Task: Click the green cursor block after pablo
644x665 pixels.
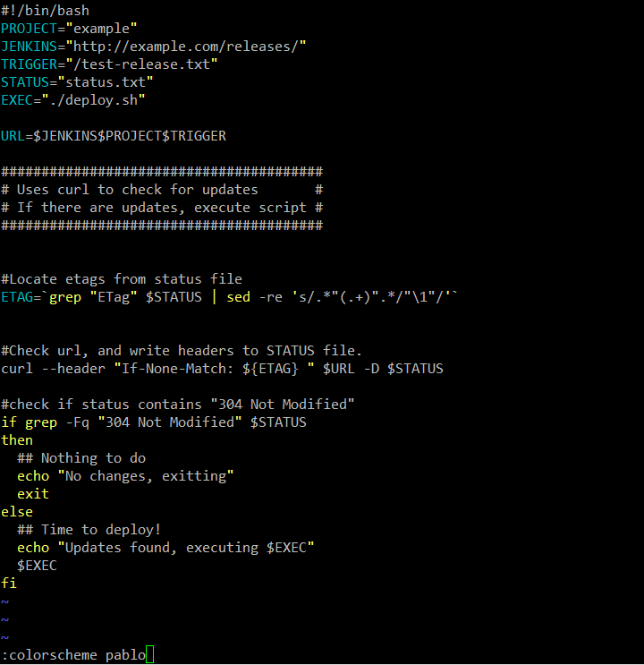Action: pyautogui.click(x=149, y=654)
